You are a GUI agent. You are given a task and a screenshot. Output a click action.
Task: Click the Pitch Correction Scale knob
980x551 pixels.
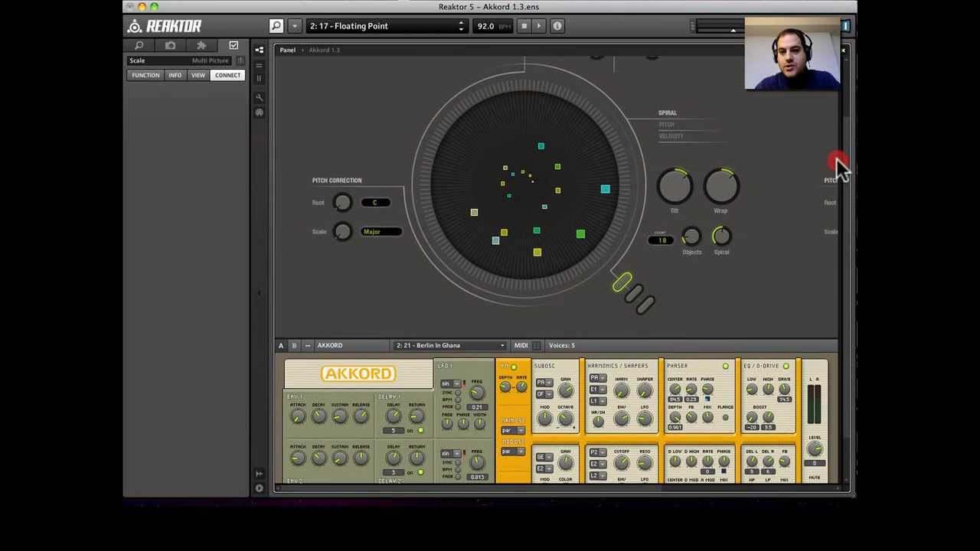point(342,232)
